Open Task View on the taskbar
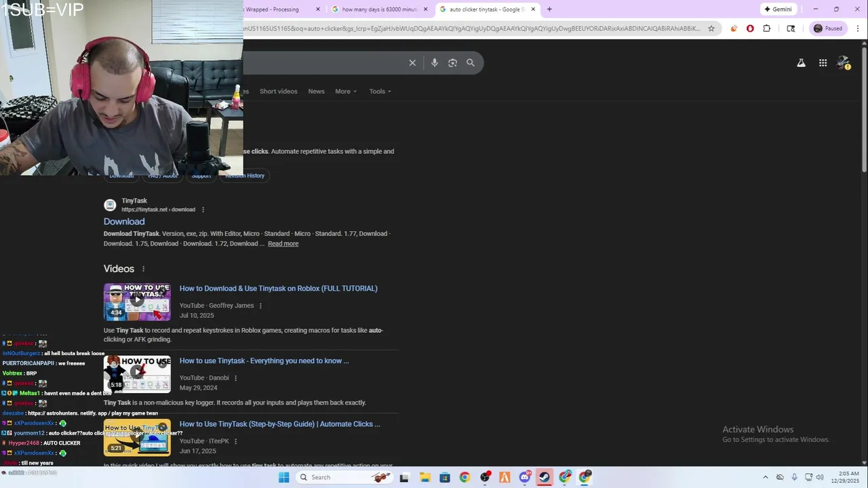 [404, 478]
